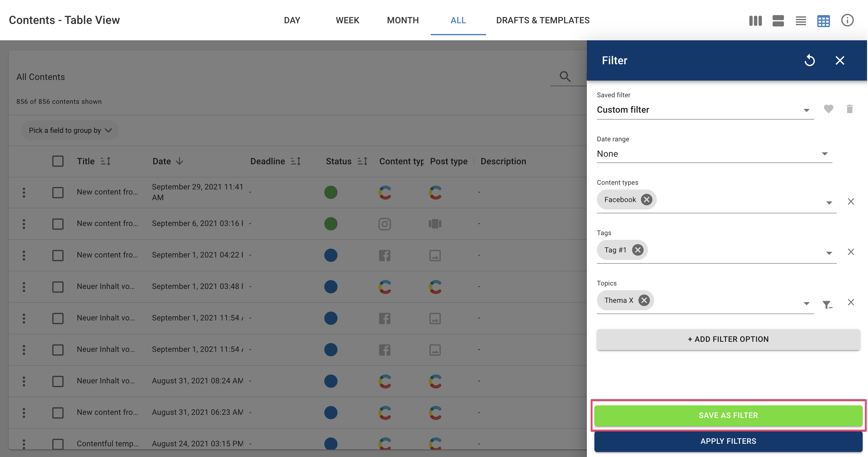Viewport: 868px width, 457px height.
Task: Switch to the WEEK tab
Action: (347, 20)
